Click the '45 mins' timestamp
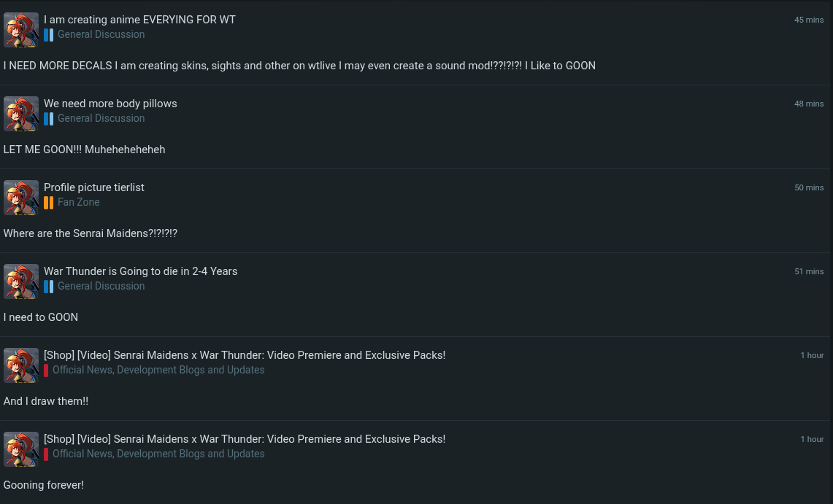 tap(809, 20)
